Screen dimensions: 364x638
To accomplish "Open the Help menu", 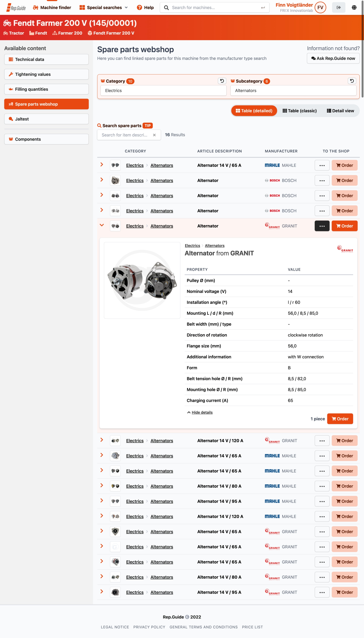I will click(145, 7).
